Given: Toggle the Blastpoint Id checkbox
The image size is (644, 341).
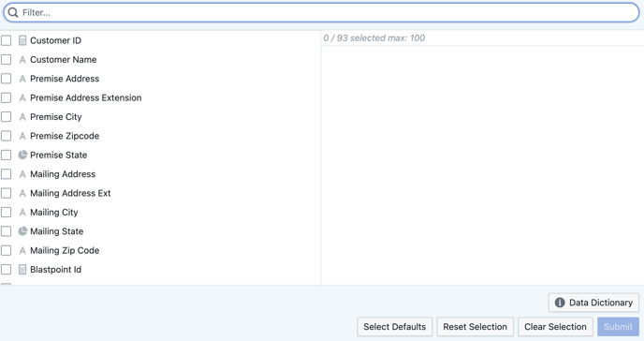Looking at the screenshot, I should click(7, 270).
